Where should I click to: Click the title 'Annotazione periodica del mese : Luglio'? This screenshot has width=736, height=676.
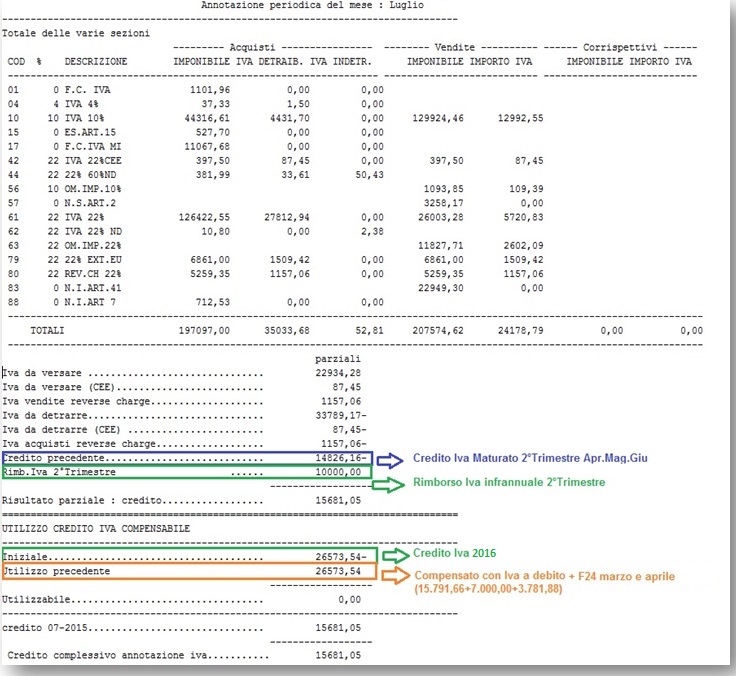[x=312, y=5]
